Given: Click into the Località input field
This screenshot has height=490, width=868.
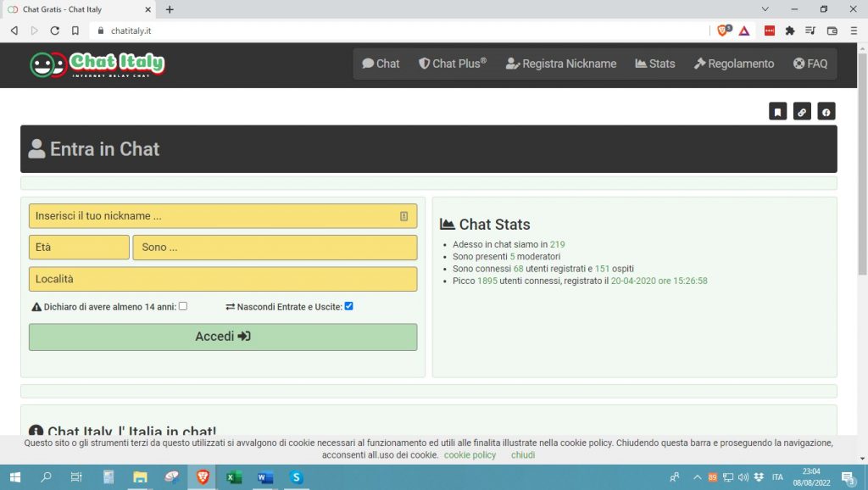Looking at the screenshot, I should tap(223, 279).
